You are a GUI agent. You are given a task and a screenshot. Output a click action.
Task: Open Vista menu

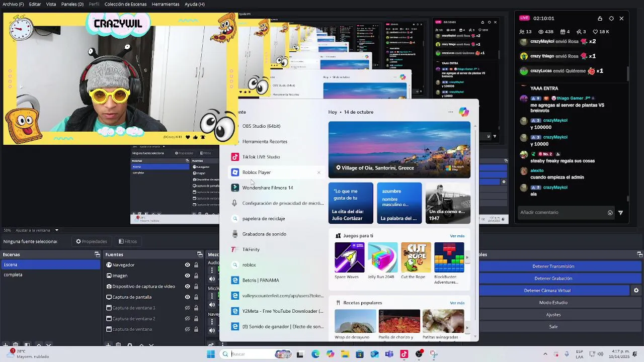[51, 4]
